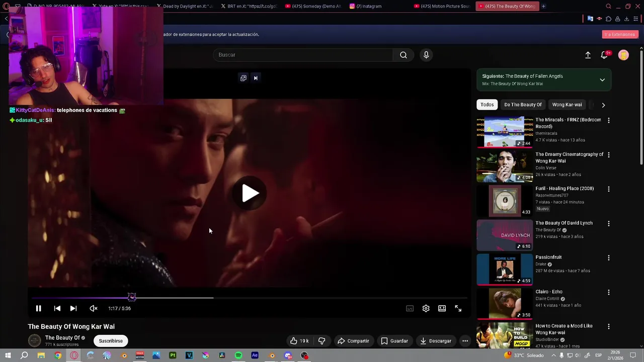Open the account avatar menu
This screenshot has width=644, height=362.
point(623,55)
